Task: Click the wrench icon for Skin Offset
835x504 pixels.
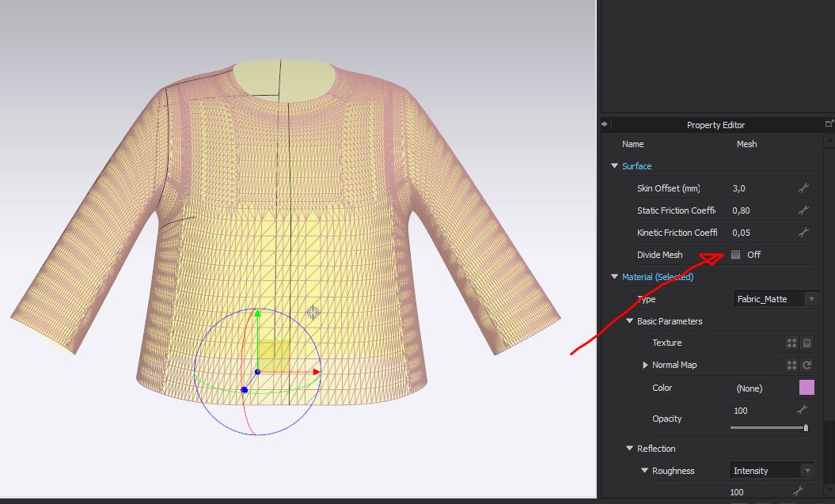Action: (x=803, y=188)
